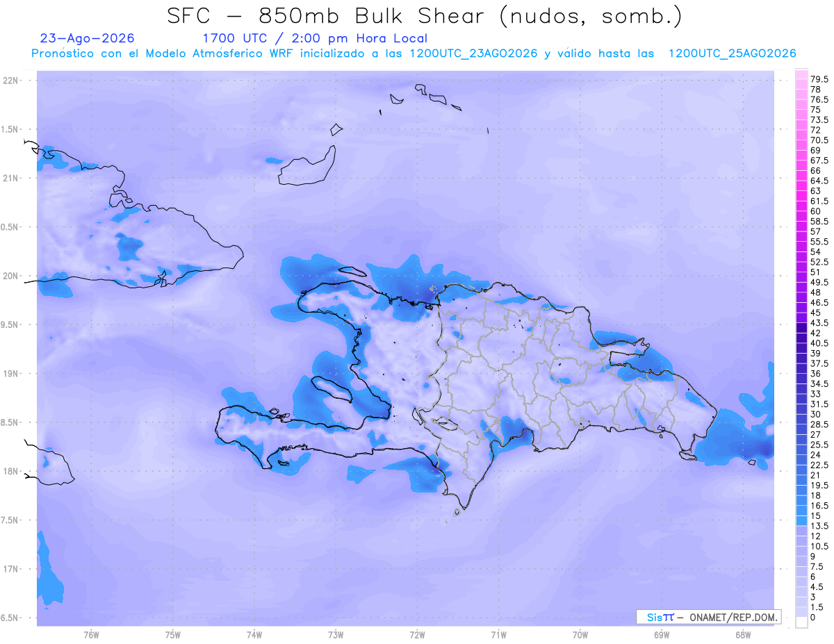Image resolution: width=834 pixels, height=644 pixels.
Task: Click the legend value "75"
Action: pyautogui.click(x=816, y=110)
